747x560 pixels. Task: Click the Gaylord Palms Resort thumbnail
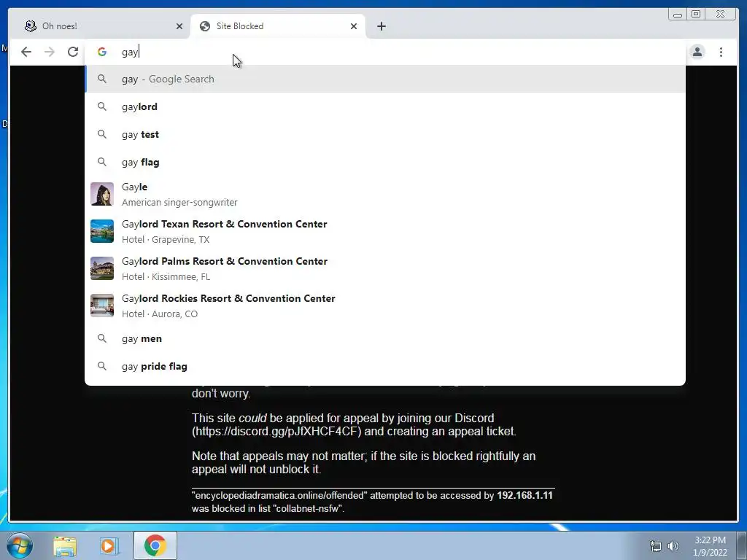click(102, 268)
